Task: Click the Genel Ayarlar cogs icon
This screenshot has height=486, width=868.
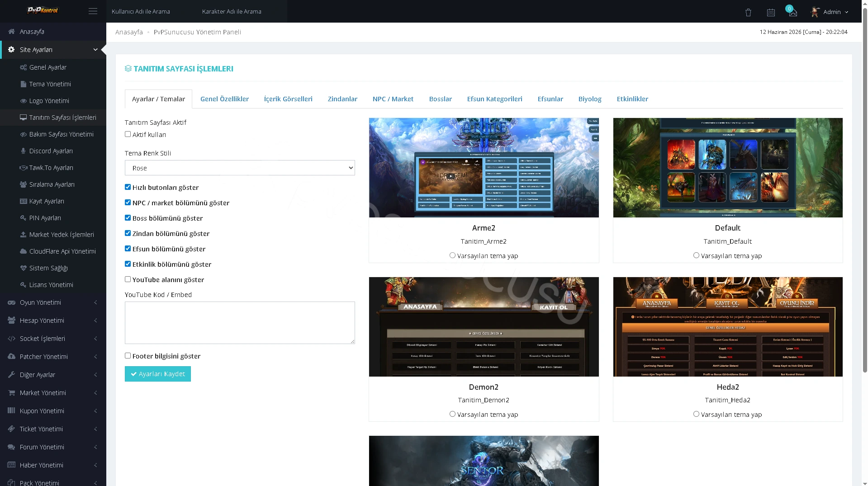Action: tap(24, 67)
